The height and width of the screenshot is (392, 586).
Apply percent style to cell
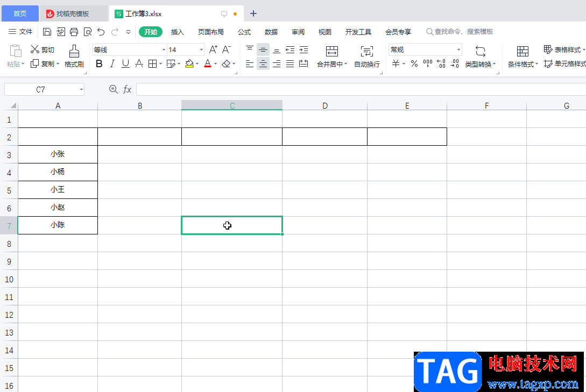tap(414, 64)
